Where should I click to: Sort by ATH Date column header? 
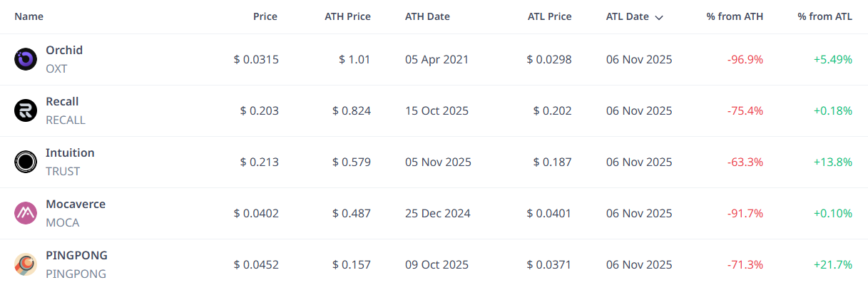tap(427, 16)
